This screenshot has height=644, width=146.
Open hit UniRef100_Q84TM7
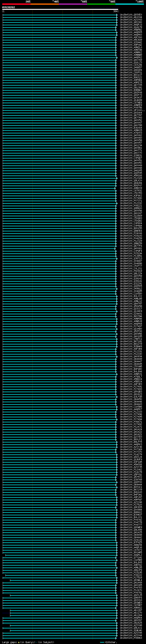131,304
